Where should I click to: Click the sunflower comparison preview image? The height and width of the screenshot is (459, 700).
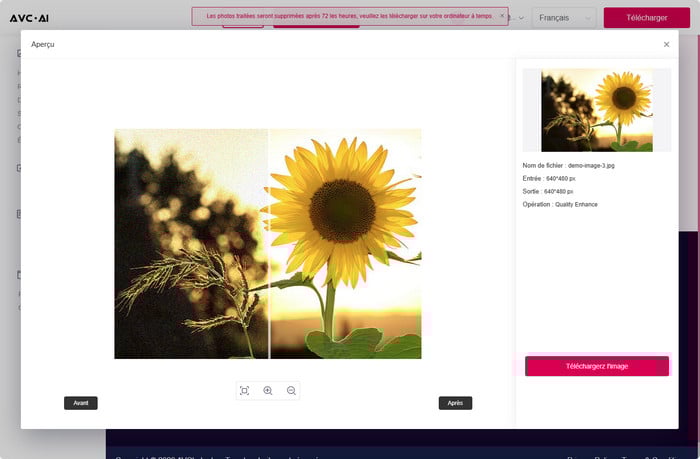coord(268,244)
